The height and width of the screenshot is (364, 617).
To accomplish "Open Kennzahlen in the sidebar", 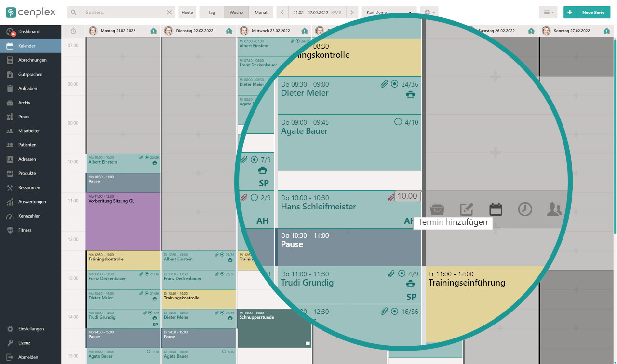I will point(31,216).
